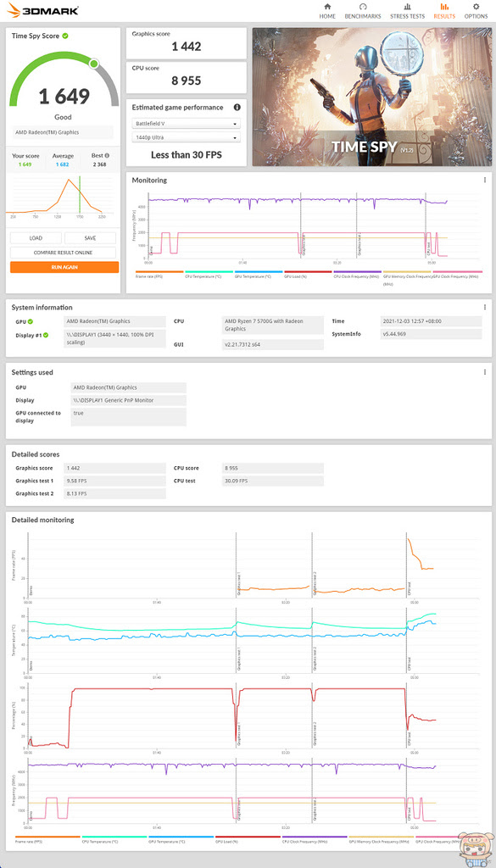Toggle CPU Temperature legend under Detailed monitoring
496x868 pixels.
pyautogui.click(x=114, y=839)
